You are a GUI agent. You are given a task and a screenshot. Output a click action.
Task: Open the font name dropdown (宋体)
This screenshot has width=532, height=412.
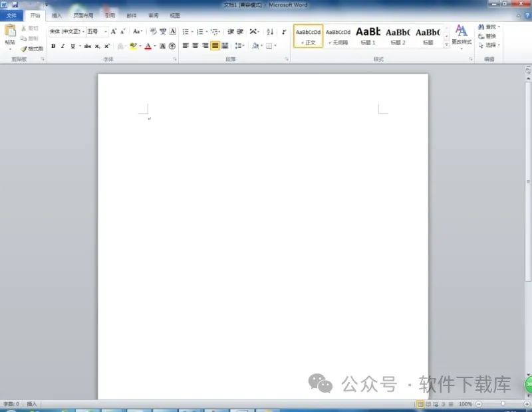pyautogui.click(x=84, y=31)
